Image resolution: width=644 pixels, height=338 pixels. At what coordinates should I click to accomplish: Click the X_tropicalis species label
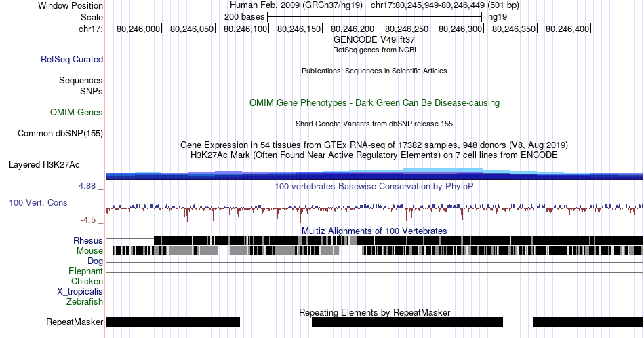80,292
